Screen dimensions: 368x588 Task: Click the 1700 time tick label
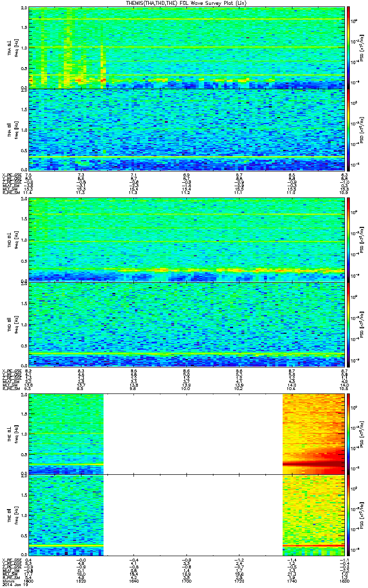(x=185, y=581)
